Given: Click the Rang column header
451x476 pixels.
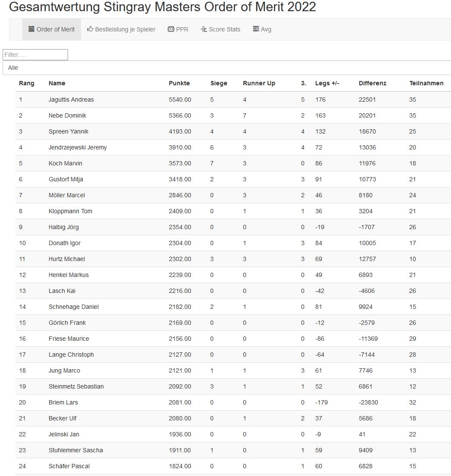Looking at the screenshot, I should (x=26, y=83).
